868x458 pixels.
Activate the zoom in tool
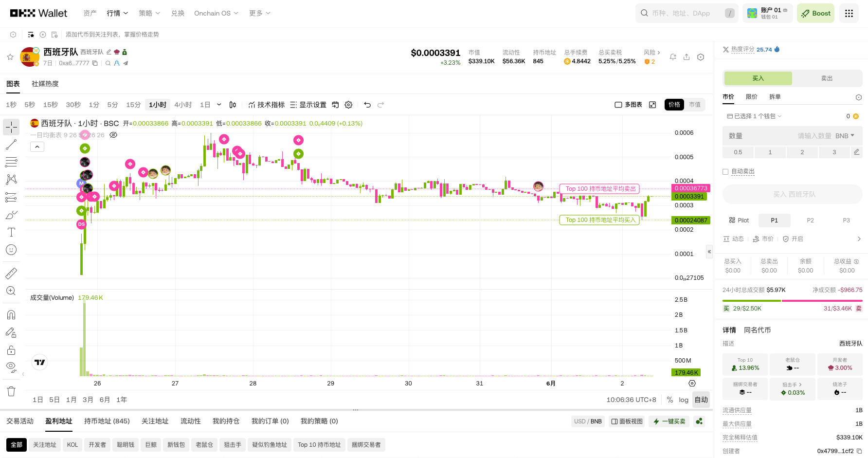pyautogui.click(x=11, y=291)
